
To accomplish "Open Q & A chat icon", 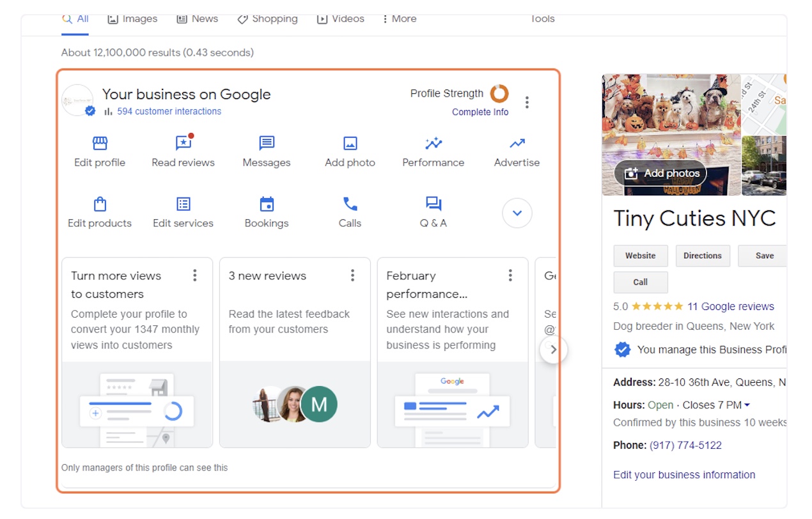I will coord(433,204).
